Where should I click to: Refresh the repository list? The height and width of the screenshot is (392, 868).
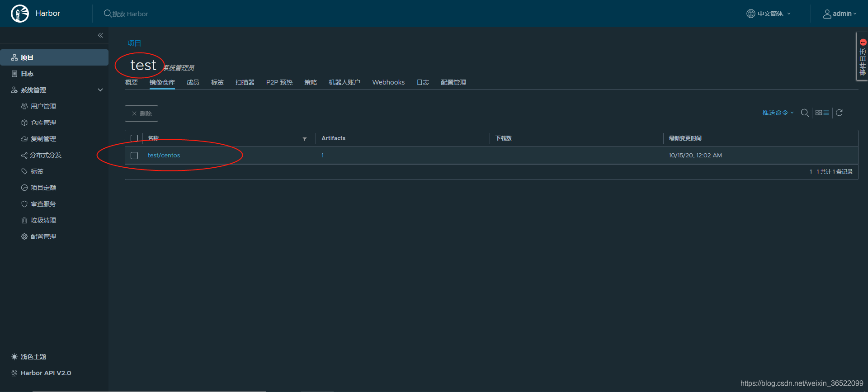pyautogui.click(x=839, y=113)
